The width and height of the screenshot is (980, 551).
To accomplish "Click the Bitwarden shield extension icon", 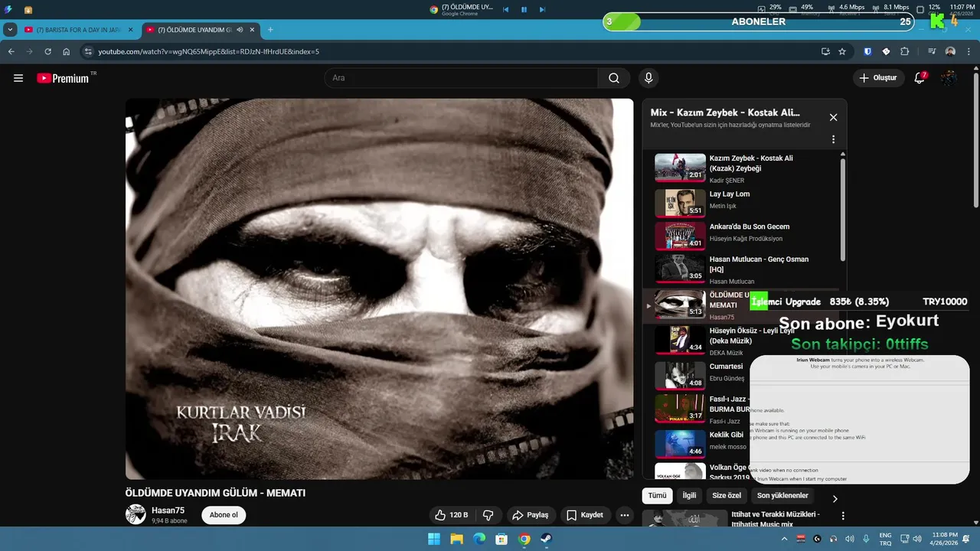I will pos(867,51).
